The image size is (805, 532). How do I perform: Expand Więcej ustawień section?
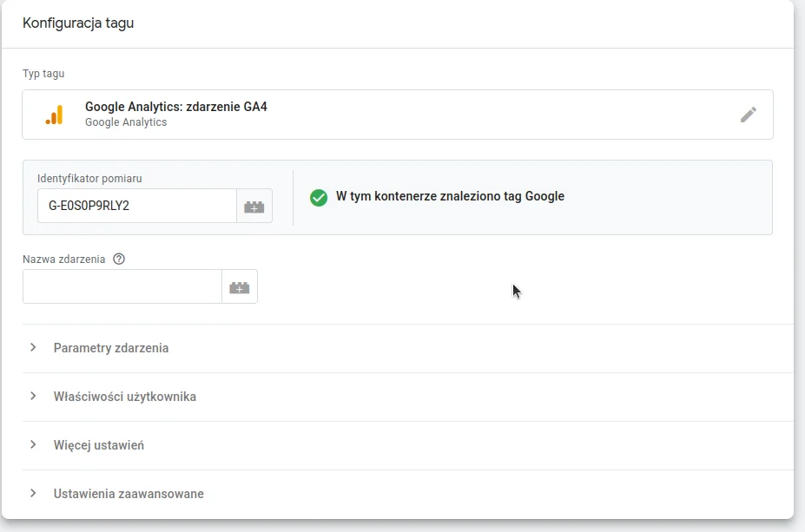(x=407, y=445)
